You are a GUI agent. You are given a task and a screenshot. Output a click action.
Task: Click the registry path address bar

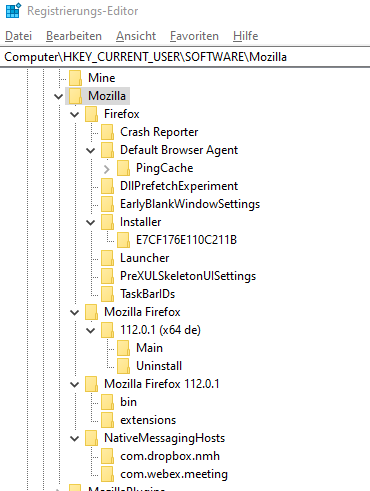coord(185,57)
